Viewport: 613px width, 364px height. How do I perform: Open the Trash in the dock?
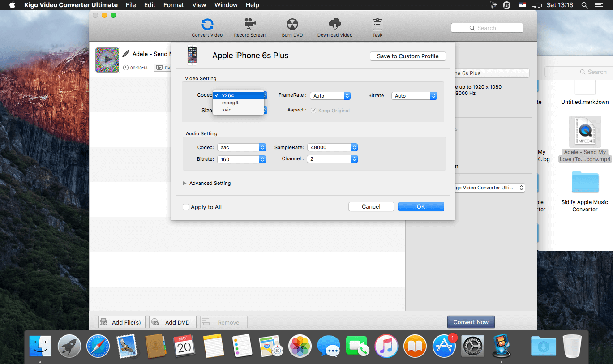pyautogui.click(x=572, y=346)
